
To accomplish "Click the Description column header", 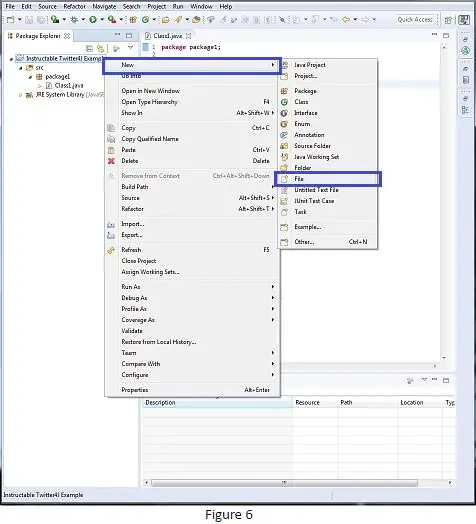I will 218,403.
